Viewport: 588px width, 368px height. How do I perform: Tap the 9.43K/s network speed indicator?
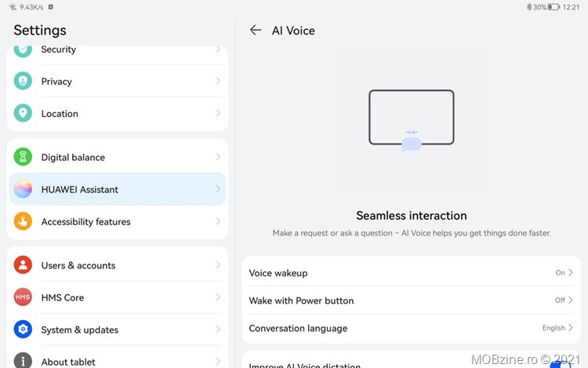31,7
